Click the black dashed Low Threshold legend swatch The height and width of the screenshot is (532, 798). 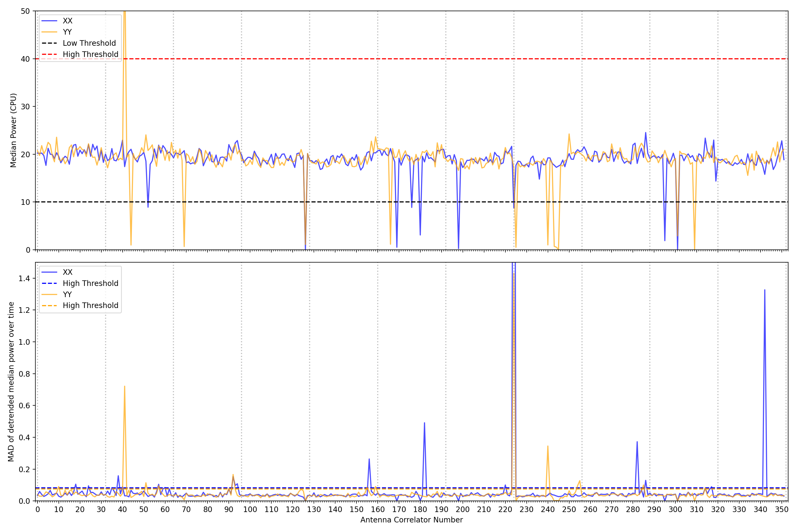(x=49, y=43)
